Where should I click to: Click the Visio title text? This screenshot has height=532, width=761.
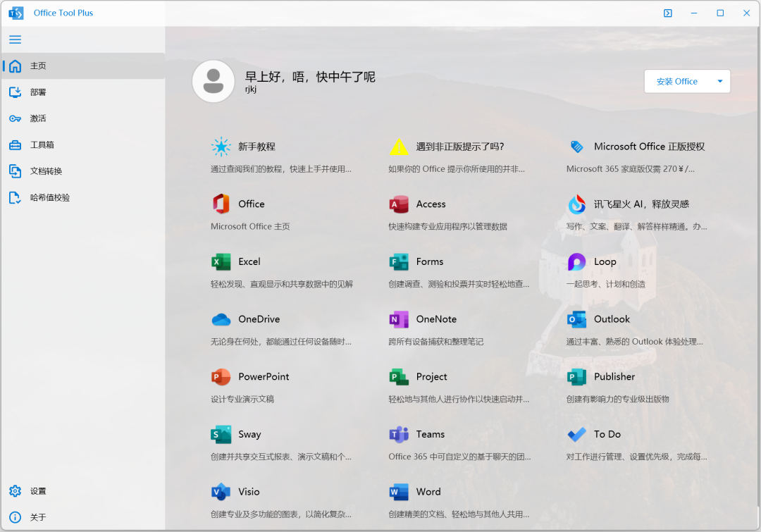pos(249,492)
